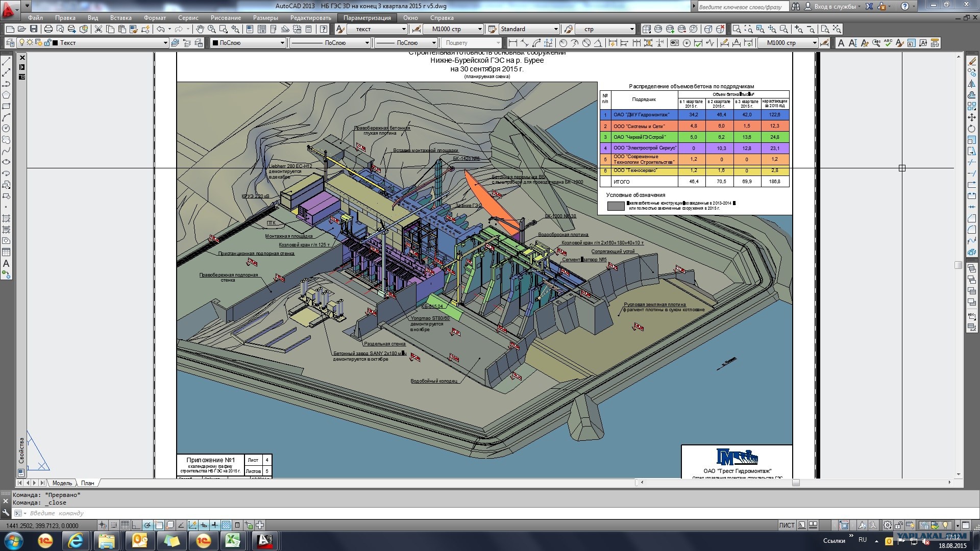Click the command line customize wrench

tap(6, 513)
